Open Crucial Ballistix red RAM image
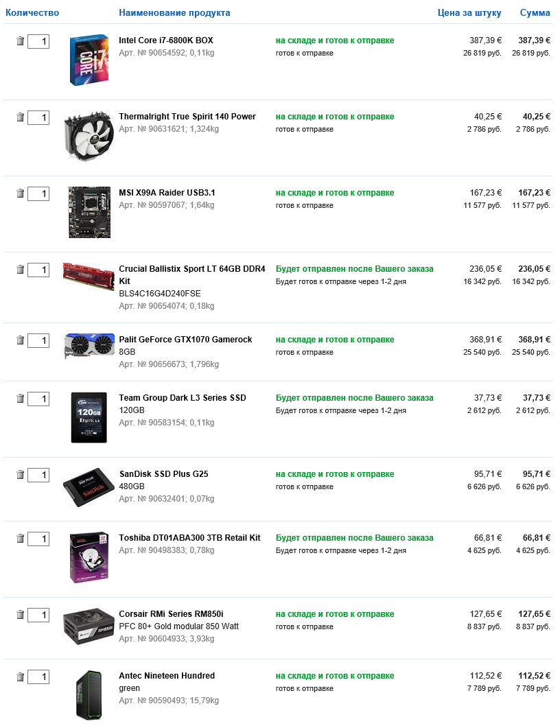 click(89, 276)
